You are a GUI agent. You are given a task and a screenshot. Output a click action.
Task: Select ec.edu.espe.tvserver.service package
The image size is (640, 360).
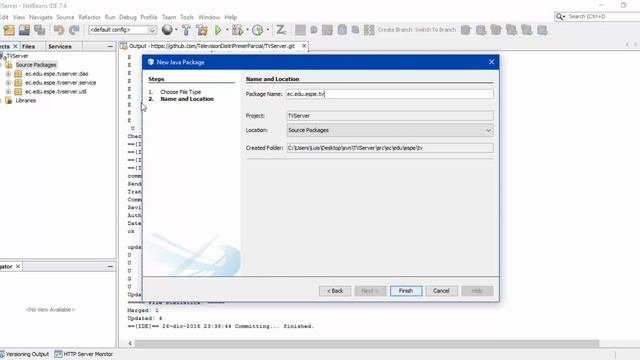point(61,83)
